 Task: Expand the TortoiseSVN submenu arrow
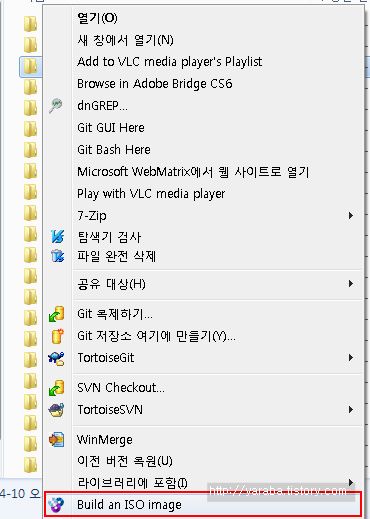click(x=350, y=409)
